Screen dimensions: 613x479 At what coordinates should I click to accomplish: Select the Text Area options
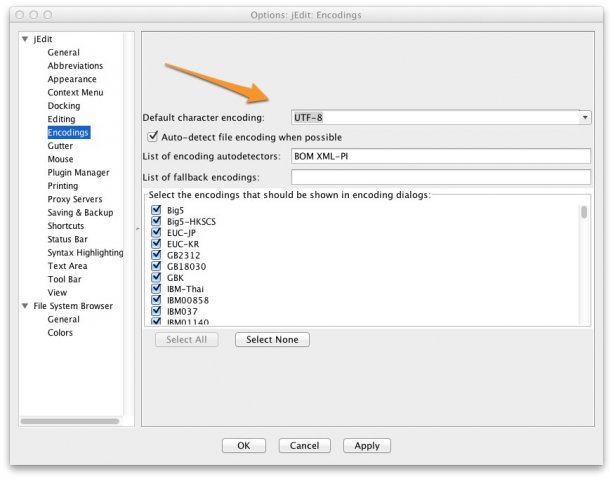click(x=67, y=266)
